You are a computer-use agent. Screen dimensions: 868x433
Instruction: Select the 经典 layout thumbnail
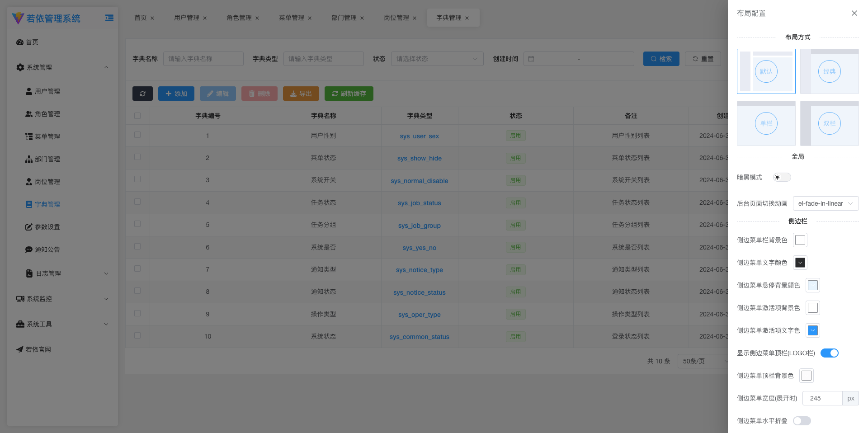click(830, 71)
